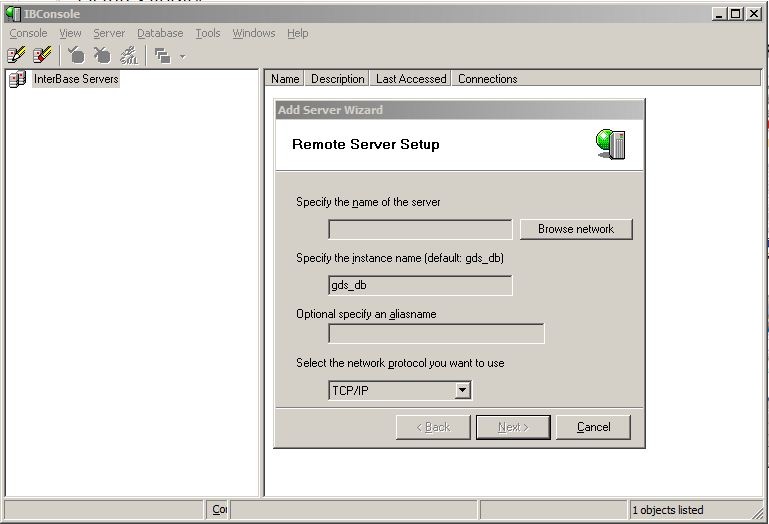This screenshot has width=769, height=524.
Task: Click the cascading windows toolbar icon
Action: click(162, 56)
